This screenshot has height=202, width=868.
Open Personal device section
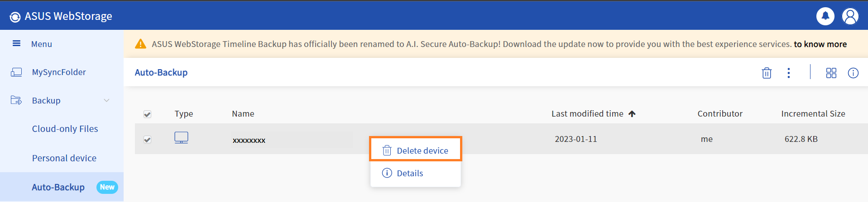point(64,158)
